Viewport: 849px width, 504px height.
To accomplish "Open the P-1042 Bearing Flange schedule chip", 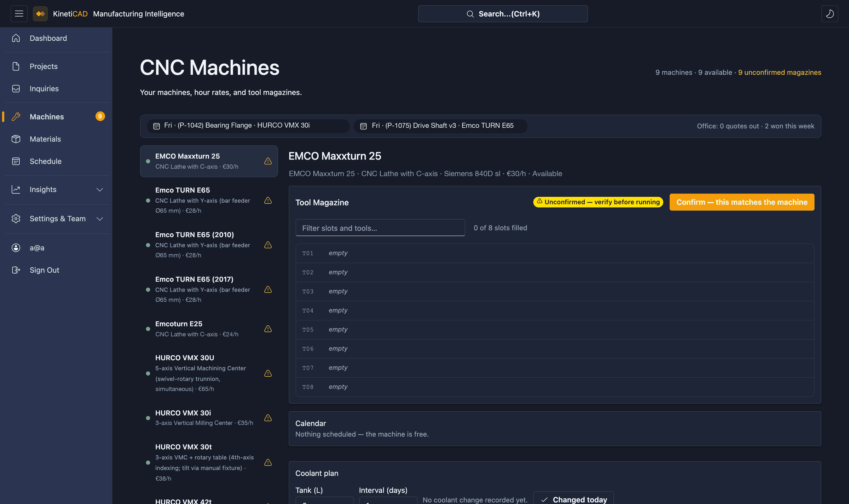I will 248,126.
